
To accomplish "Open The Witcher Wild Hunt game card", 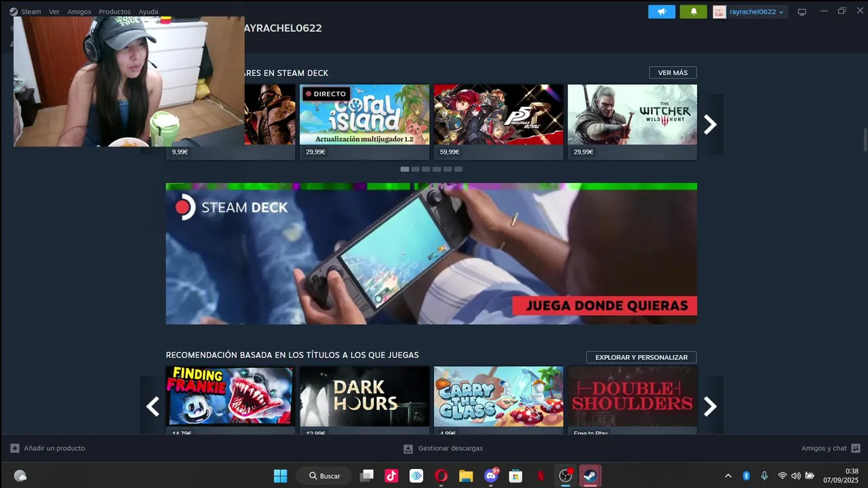I will click(x=632, y=122).
